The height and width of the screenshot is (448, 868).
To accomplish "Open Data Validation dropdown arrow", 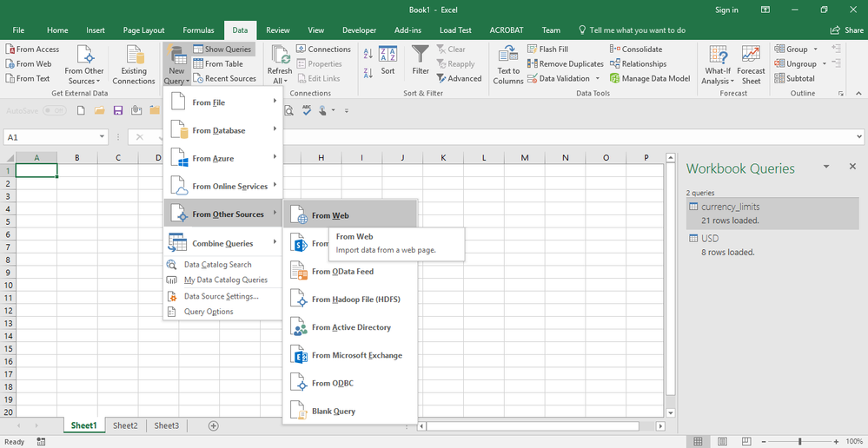I will [597, 78].
